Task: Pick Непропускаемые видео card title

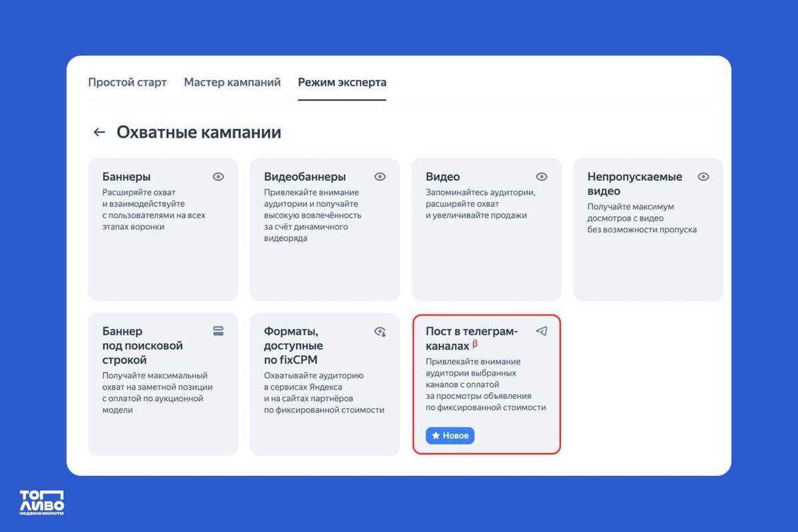Action: pos(635,184)
